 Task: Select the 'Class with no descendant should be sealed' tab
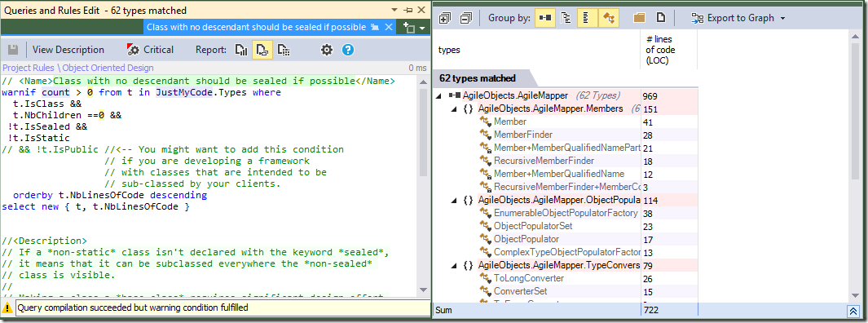(256, 27)
